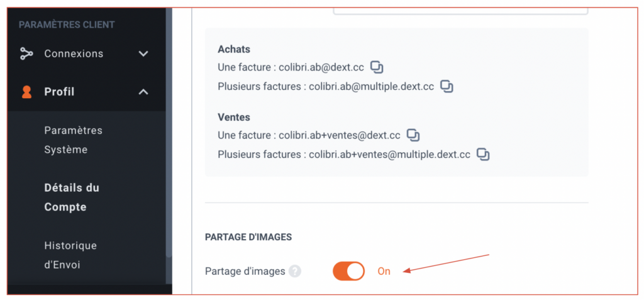Click the Achats single invoice email text
644x300 pixels.
coord(321,67)
